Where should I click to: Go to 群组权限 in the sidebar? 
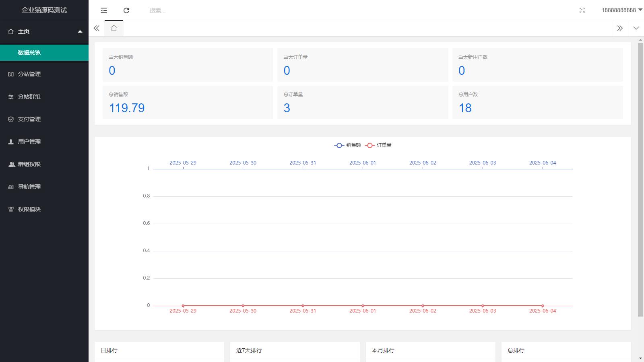(x=29, y=164)
